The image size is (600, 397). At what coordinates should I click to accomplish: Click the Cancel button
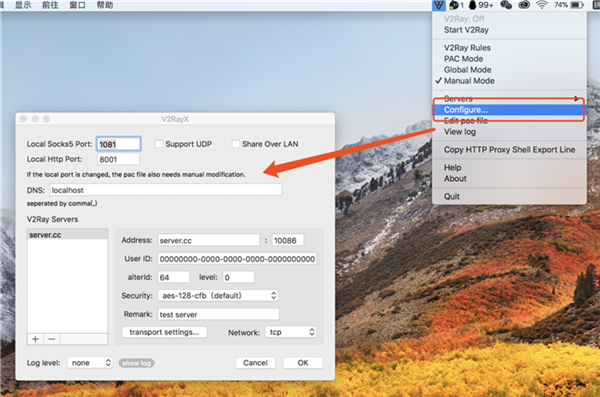[255, 363]
